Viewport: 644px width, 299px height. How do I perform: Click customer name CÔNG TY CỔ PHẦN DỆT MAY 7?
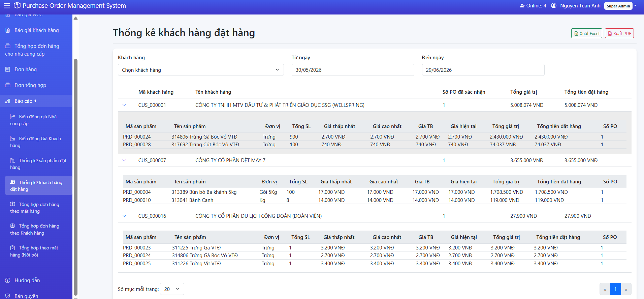(x=230, y=160)
